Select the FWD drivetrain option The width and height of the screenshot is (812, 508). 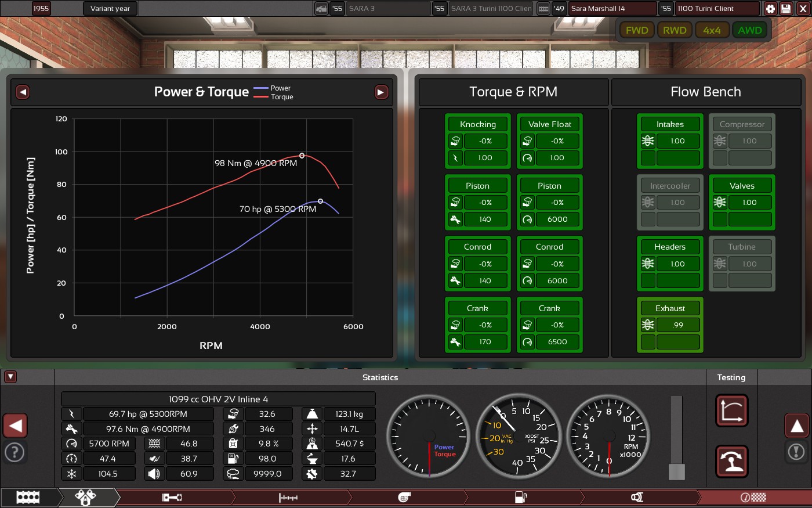637,30
